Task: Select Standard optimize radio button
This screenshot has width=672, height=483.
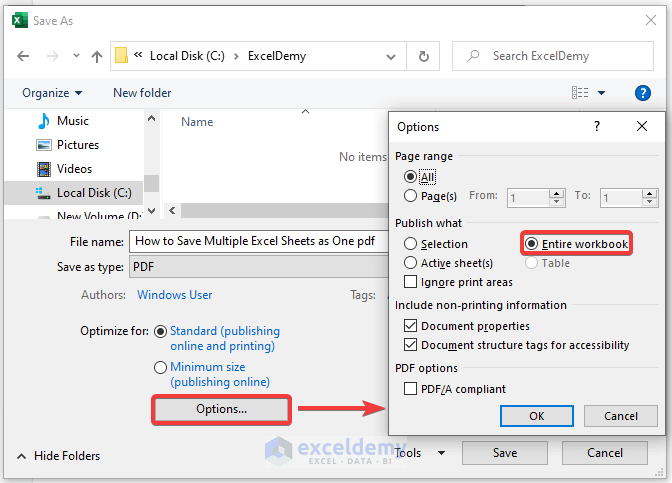Action: 160,331
